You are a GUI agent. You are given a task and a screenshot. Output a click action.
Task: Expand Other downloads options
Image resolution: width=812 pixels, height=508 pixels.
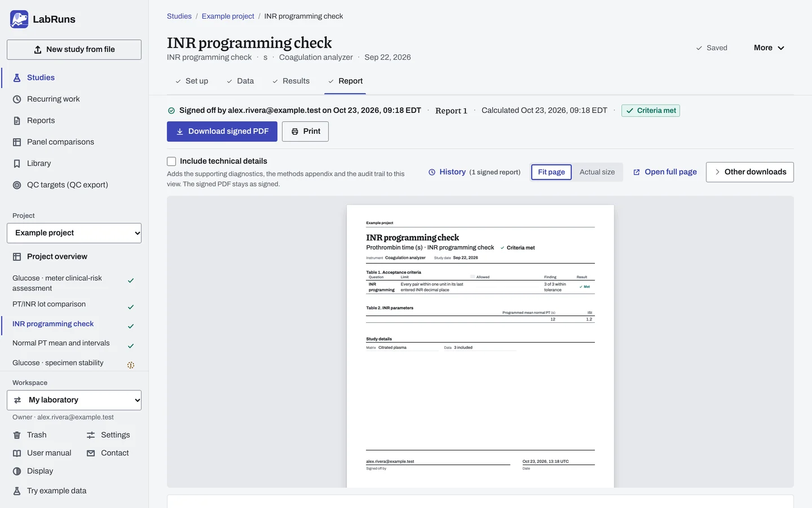tap(750, 172)
